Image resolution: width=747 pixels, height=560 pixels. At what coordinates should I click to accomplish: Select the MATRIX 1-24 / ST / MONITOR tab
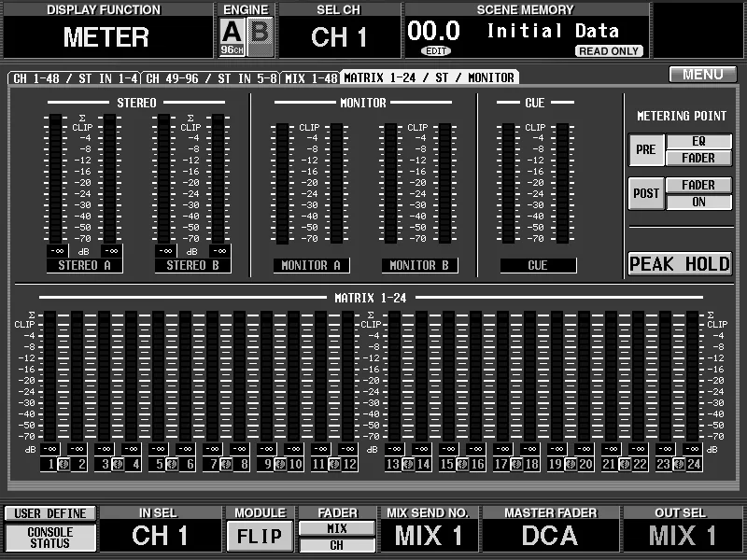430,77
